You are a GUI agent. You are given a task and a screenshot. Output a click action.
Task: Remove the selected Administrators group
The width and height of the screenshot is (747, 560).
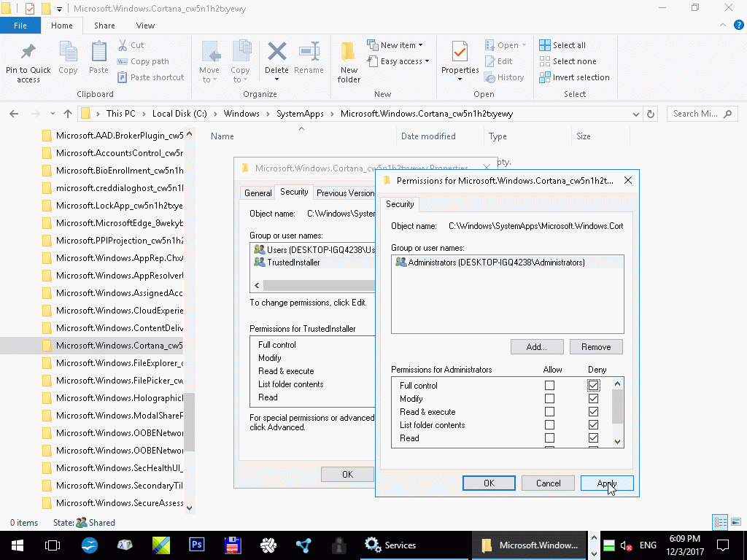click(596, 347)
